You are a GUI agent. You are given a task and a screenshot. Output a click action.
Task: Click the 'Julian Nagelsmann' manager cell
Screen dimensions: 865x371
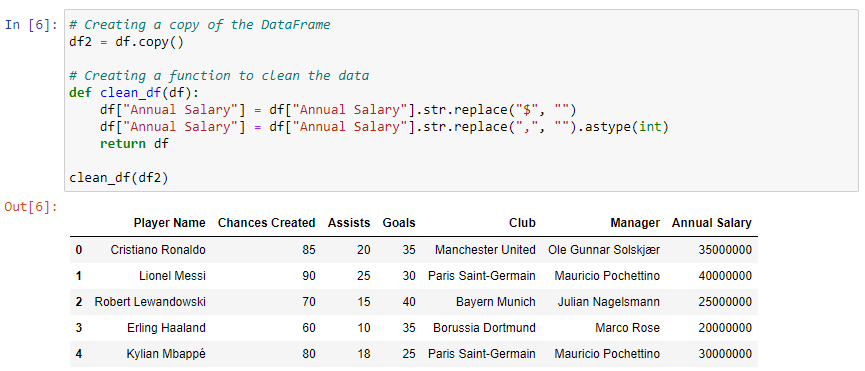click(608, 302)
